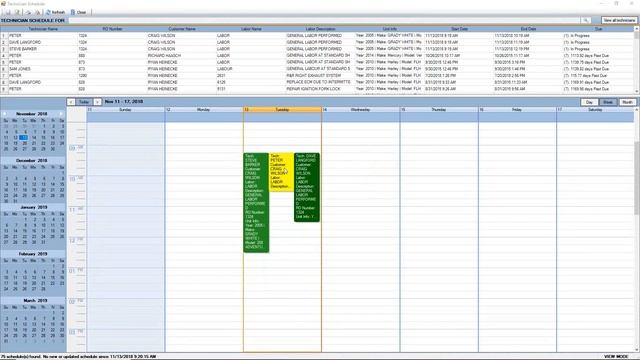Select the Monday 12 day header

(204, 110)
